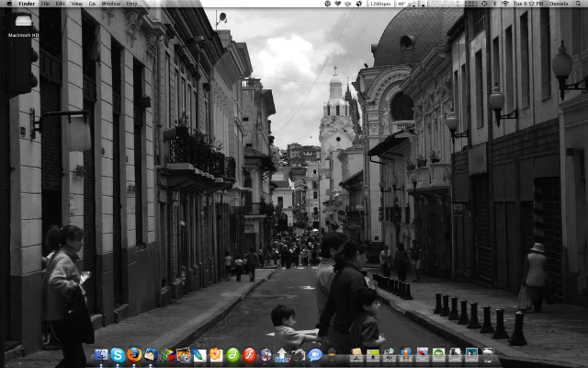The image size is (588, 368).
Task: Open the Trash in the dock
Action: click(x=487, y=354)
